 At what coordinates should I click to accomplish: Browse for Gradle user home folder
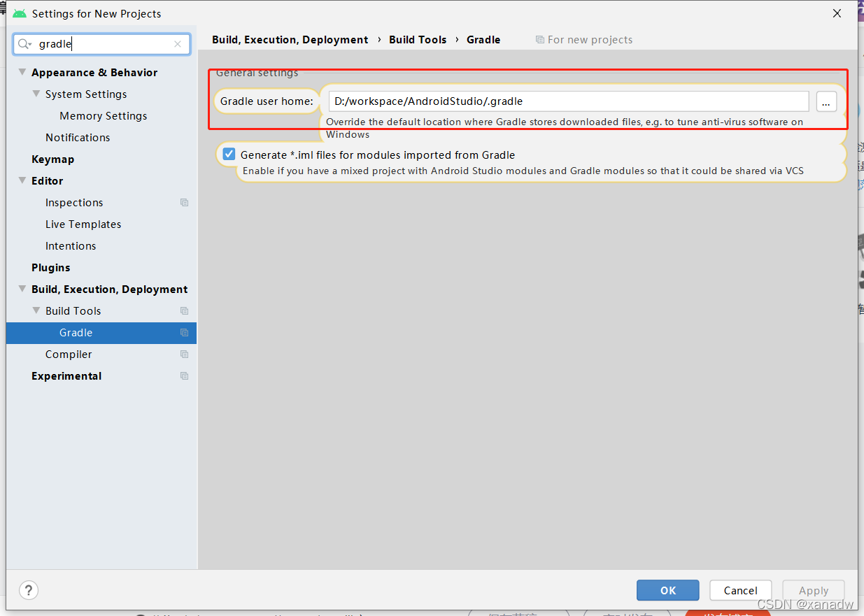[826, 101]
